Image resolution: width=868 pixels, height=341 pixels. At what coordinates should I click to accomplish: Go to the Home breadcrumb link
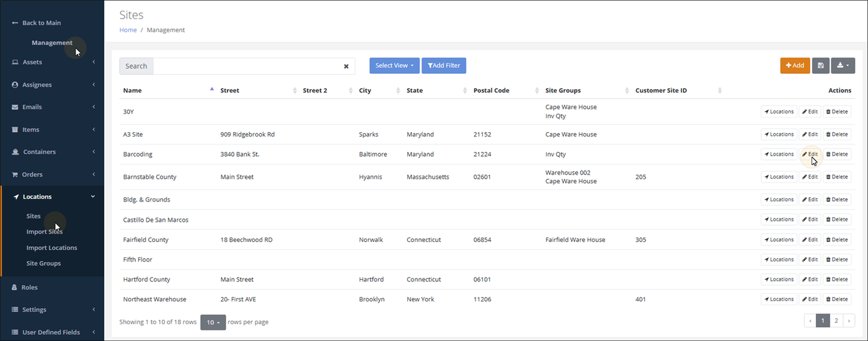(128, 30)
